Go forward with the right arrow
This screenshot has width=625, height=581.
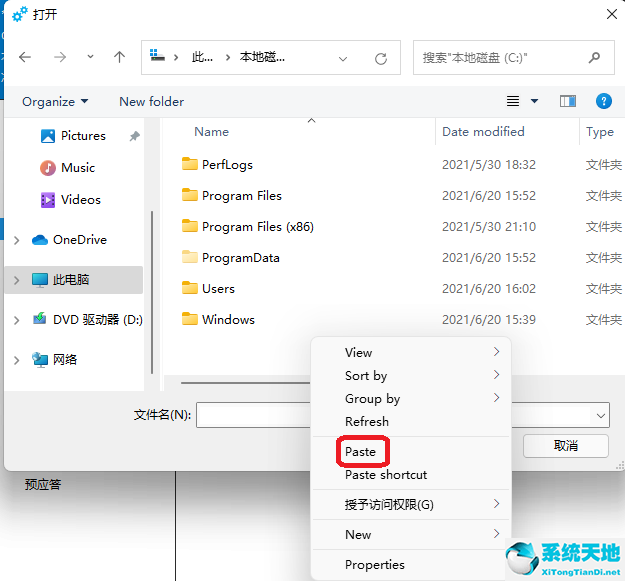point(60,57)
